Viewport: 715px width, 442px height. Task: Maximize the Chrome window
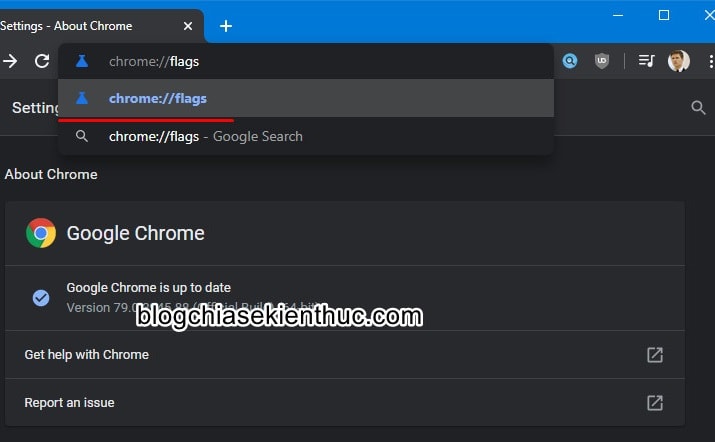(x=664, y=16)
